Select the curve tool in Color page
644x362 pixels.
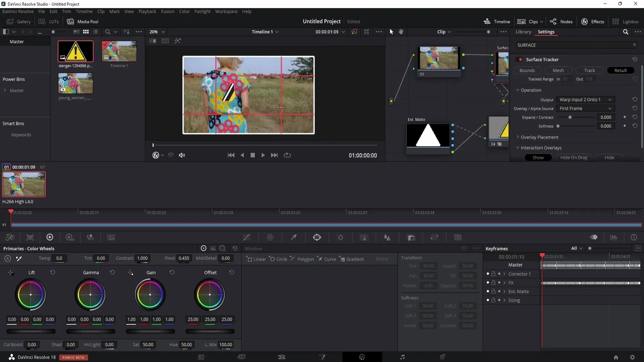coord(247,237)
